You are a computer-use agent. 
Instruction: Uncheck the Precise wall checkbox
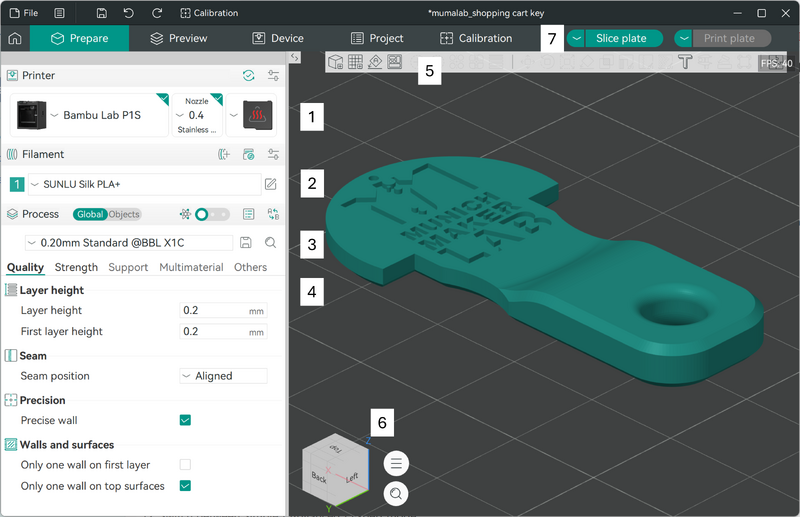185,420
